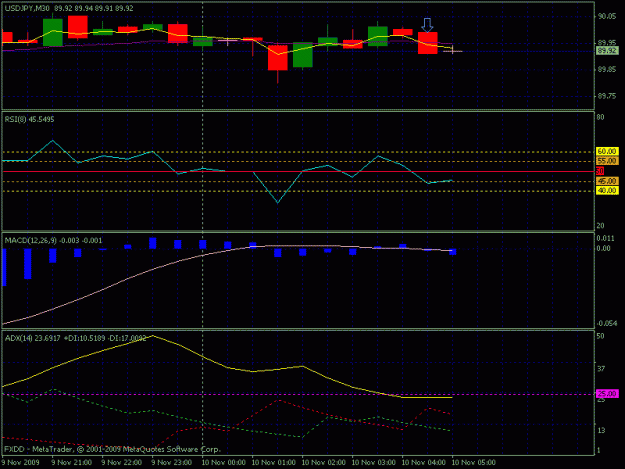Click the 0.00 MACD scale value

pyautogui.click(x=603, y=248)
